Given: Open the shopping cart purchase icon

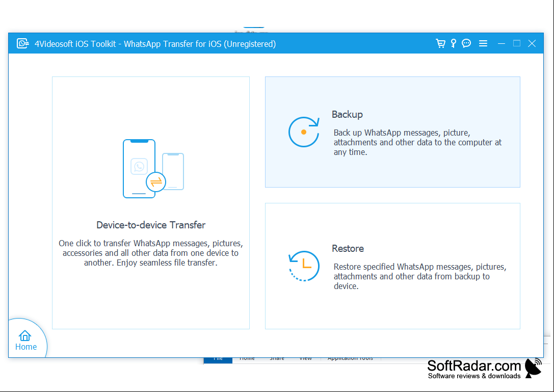Looking at the screenshot, I should [x=440, y=43].
